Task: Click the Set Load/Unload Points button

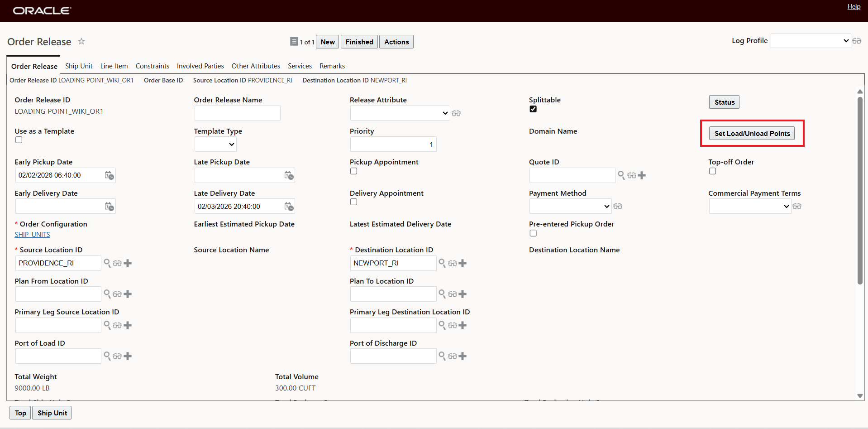Action: 752,133
